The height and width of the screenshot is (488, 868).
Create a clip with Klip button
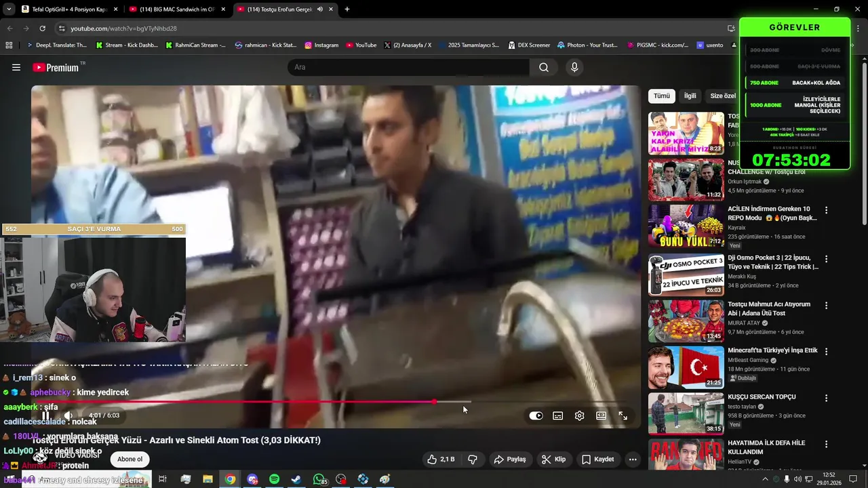553,459
